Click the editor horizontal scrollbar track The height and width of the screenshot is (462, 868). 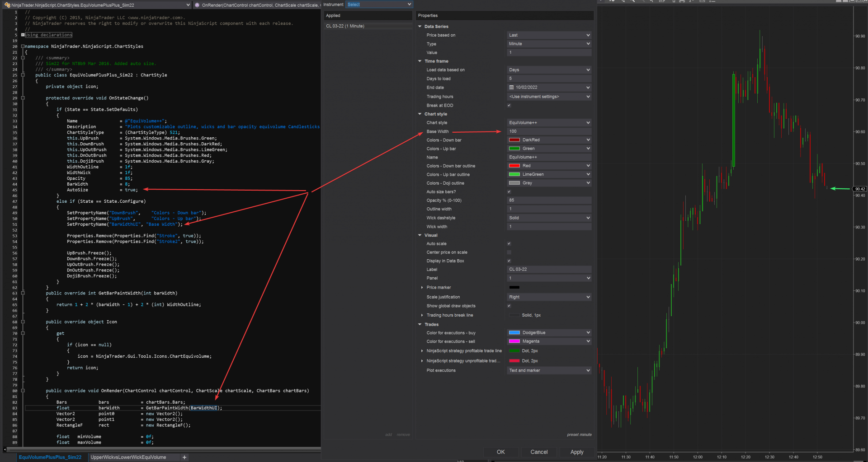[164, 449]
